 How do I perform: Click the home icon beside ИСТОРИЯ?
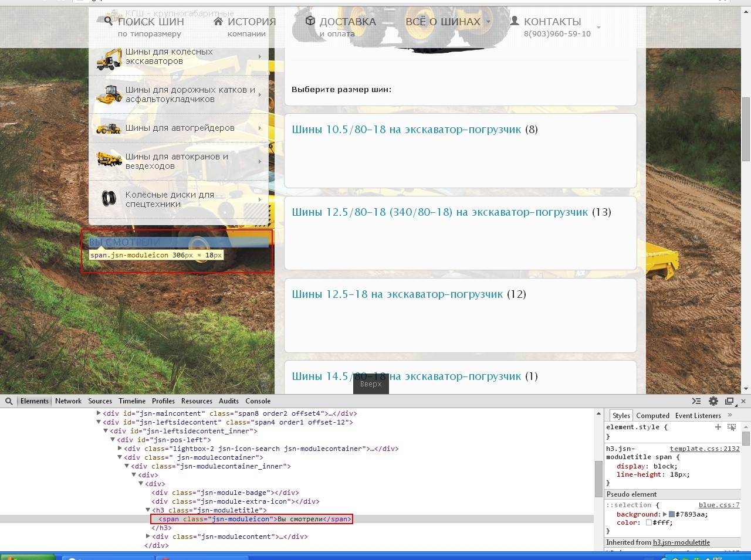pos(218,21)
